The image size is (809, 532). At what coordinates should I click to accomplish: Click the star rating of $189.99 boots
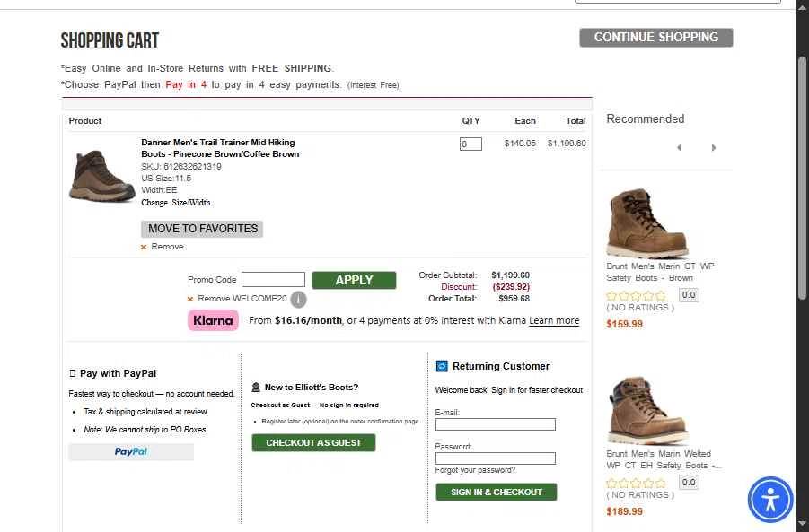coord(637,484)
